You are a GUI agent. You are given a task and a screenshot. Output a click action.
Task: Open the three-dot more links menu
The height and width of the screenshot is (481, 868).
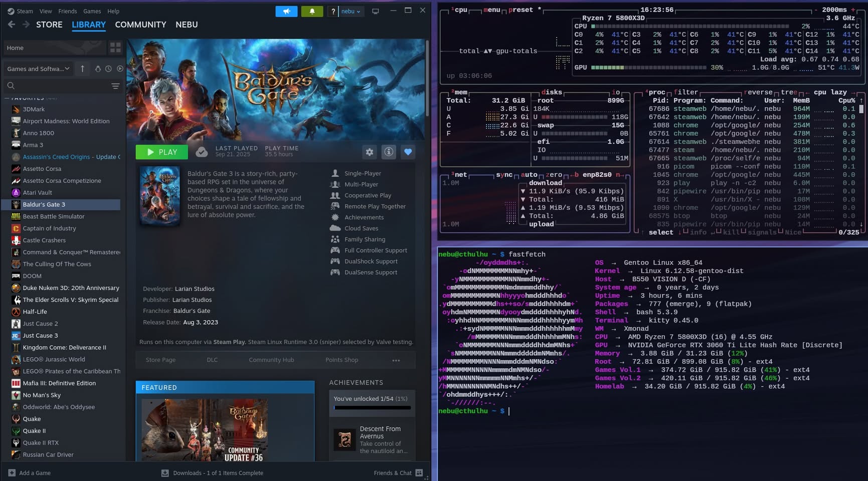[x=396, y=360]
